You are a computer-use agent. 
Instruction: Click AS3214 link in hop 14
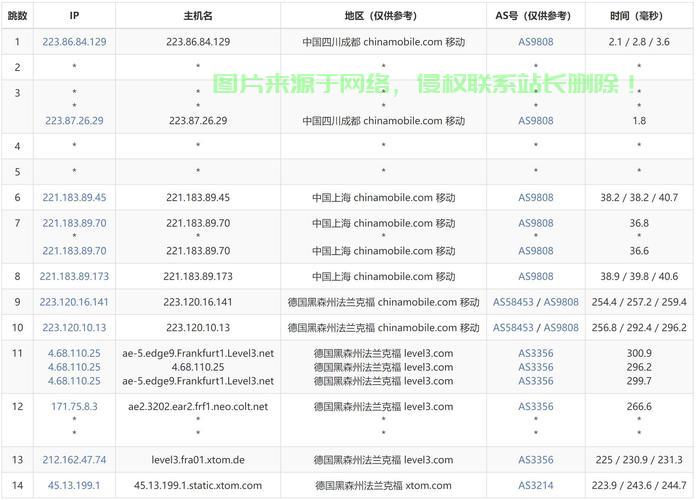pyautogui.click(x=535, y=486)
